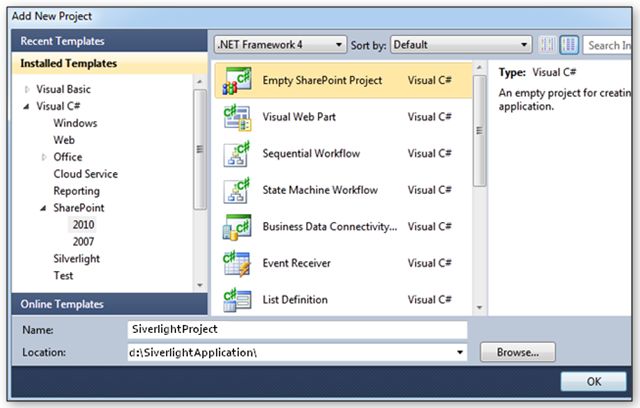The image size is (640, 408).
Task: Click the SharePoint tree label
Action: (79, 208)
